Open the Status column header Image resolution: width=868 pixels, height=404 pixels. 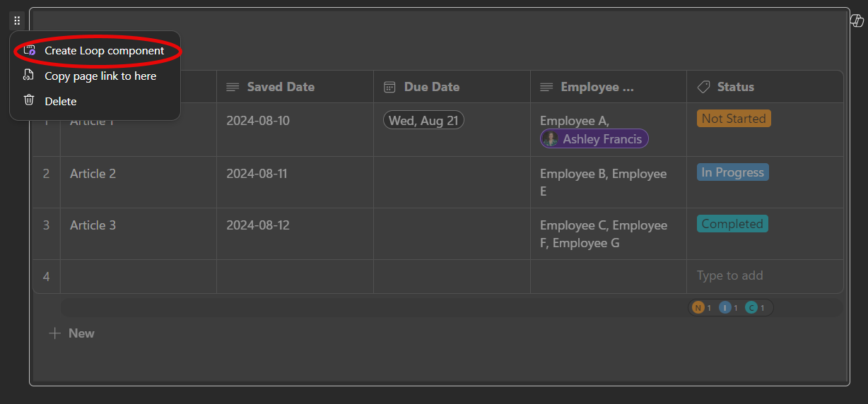765,87
